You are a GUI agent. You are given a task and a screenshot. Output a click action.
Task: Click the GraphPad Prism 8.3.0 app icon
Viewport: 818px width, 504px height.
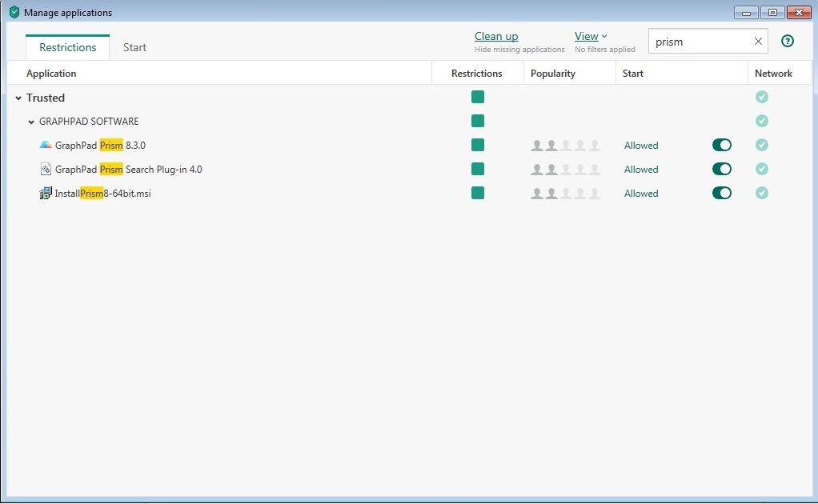[46, 145]
